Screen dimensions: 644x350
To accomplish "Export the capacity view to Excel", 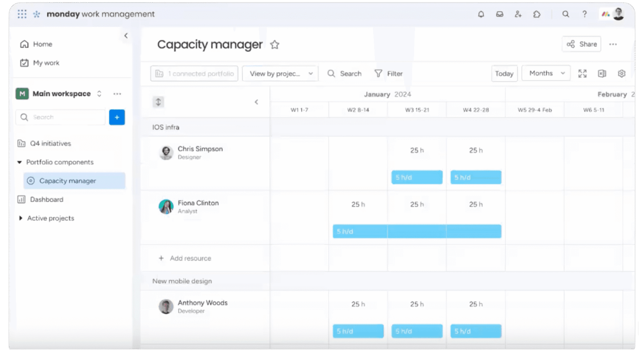I will click(602, 73).
